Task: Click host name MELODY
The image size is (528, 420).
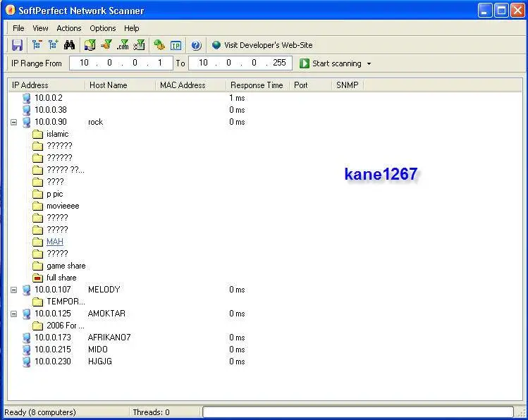Action: 104,290
